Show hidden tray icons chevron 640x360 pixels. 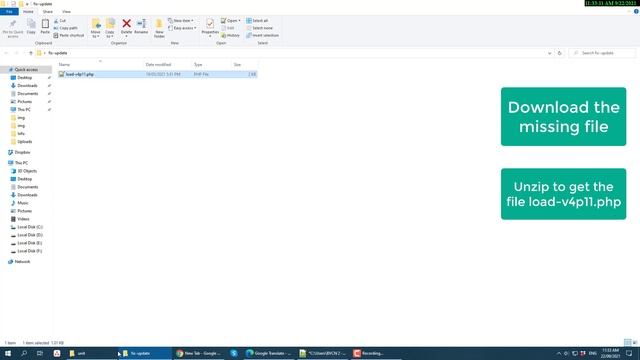pyautogui.click(x=558, y=353)
